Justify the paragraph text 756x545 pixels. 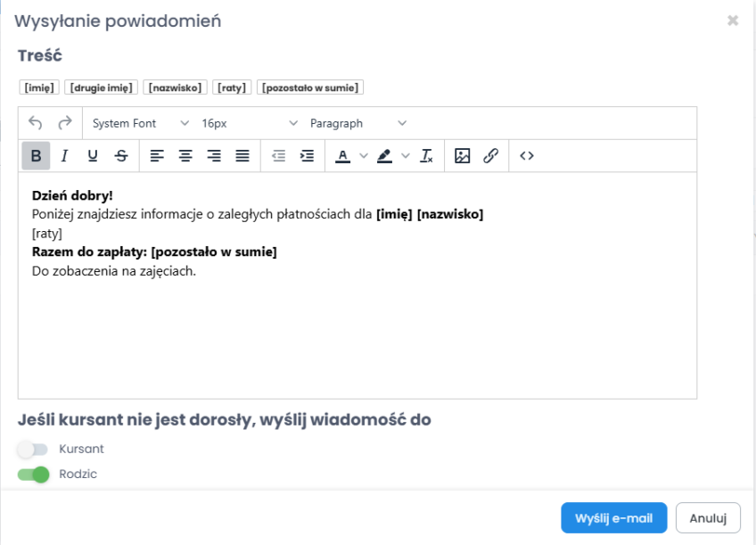242,156
